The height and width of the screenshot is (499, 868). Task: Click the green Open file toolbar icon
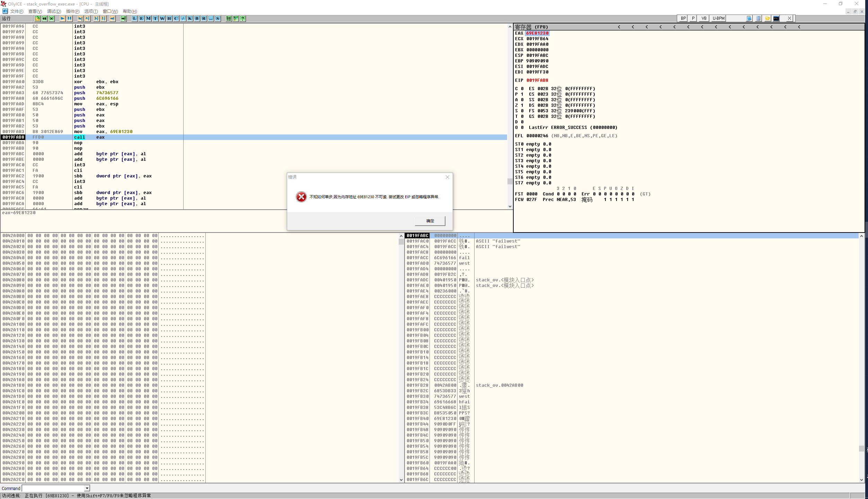(37, 18)
